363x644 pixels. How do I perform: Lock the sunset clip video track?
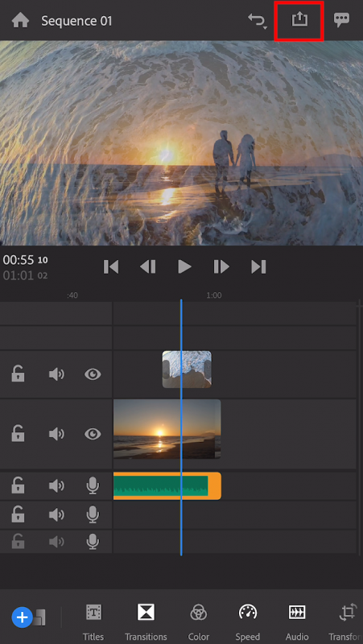click(x=18, y=434)
